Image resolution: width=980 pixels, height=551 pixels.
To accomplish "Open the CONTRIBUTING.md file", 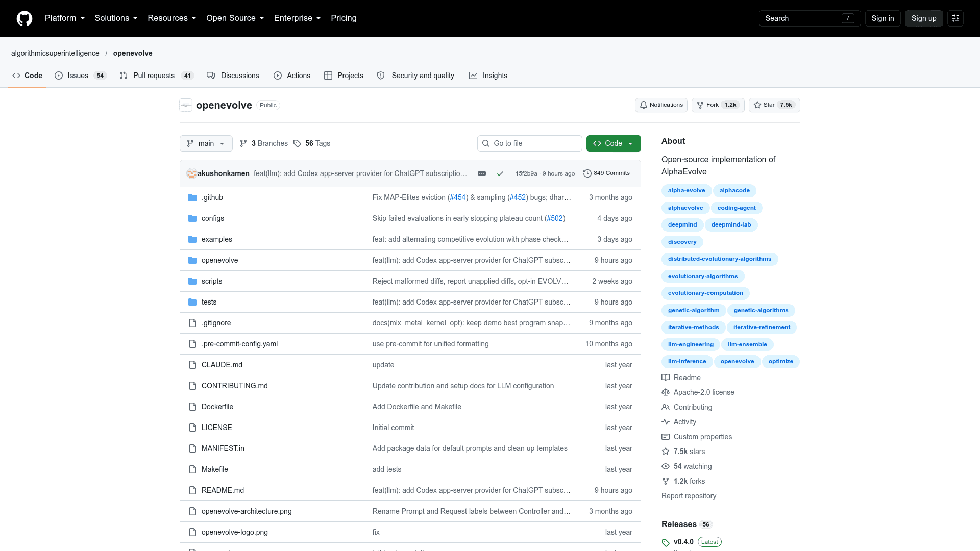I will click(x=234, y=386).
